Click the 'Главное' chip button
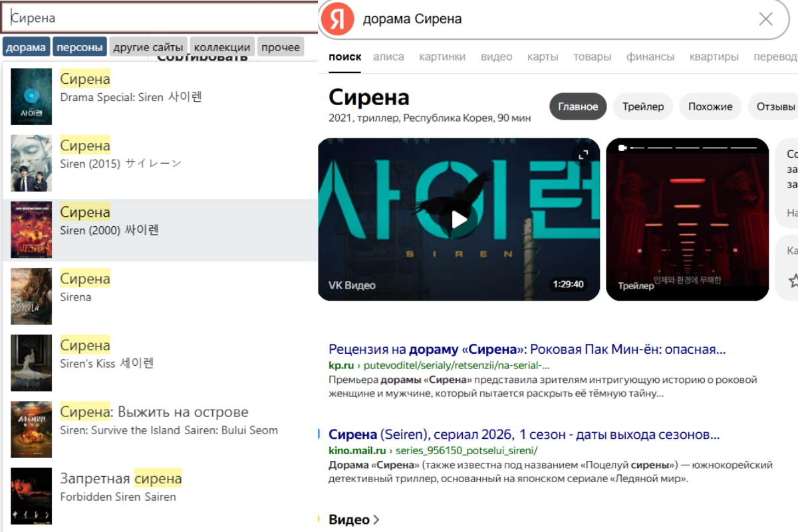The width and height of the screenshot is (798, 532). pos(578,106)
